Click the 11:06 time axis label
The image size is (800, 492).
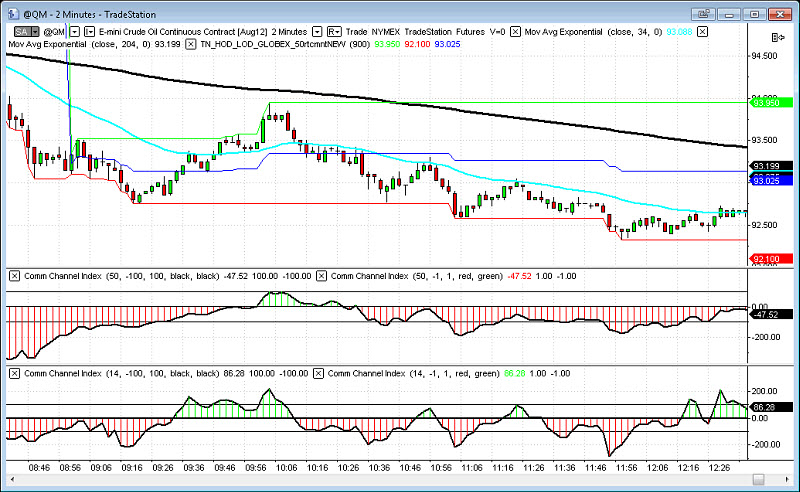(472, 468)
